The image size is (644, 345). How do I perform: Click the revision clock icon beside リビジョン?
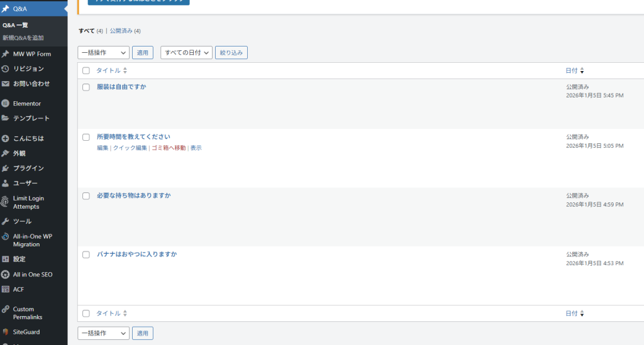click(x=5, y=68)
